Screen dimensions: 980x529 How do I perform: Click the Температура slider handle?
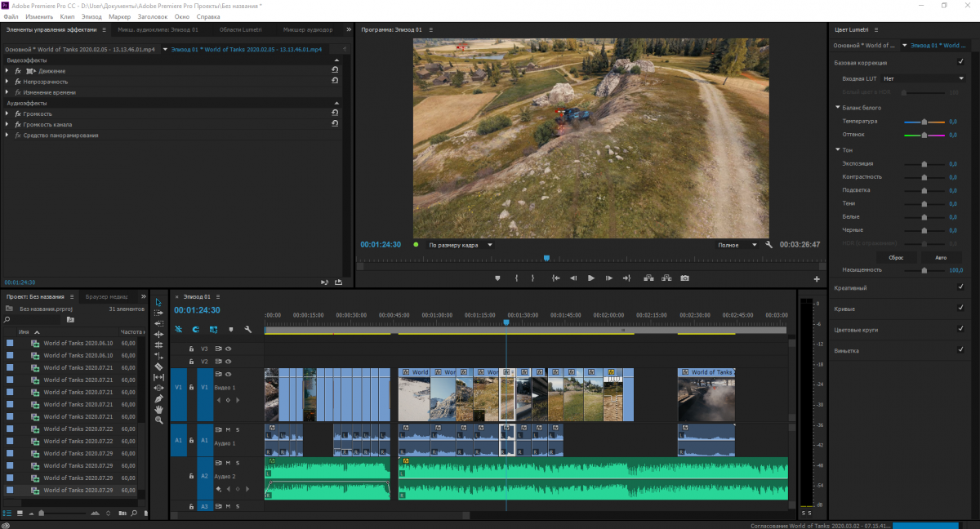pyautogui.click(x=924, y=122)
